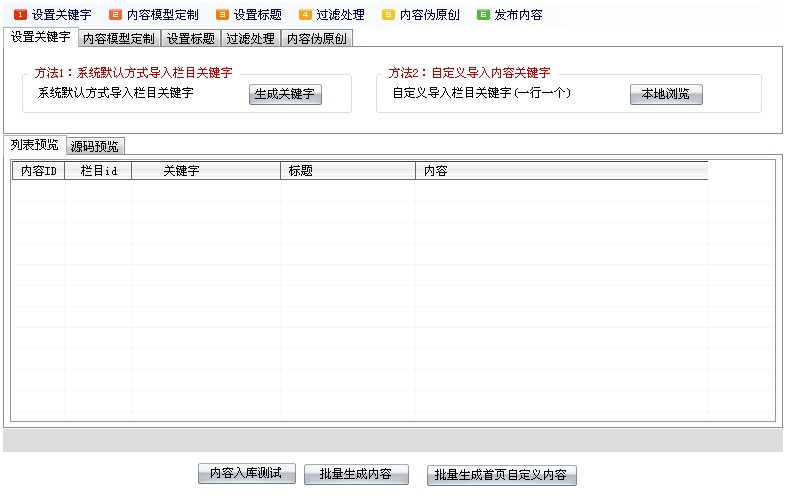Click the green step 6 发布内容 icon

point(483,15)
